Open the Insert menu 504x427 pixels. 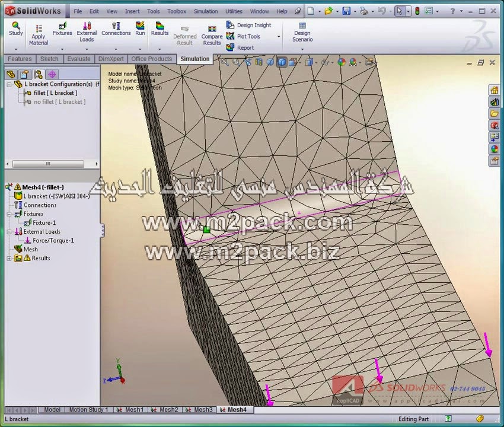coord(132,11)
